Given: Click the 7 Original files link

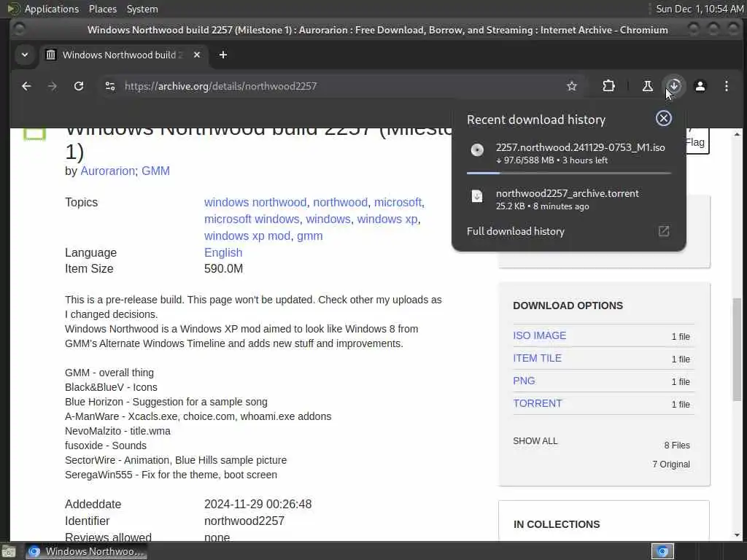Looking at the screenshot, I should [x=671, y=464].
